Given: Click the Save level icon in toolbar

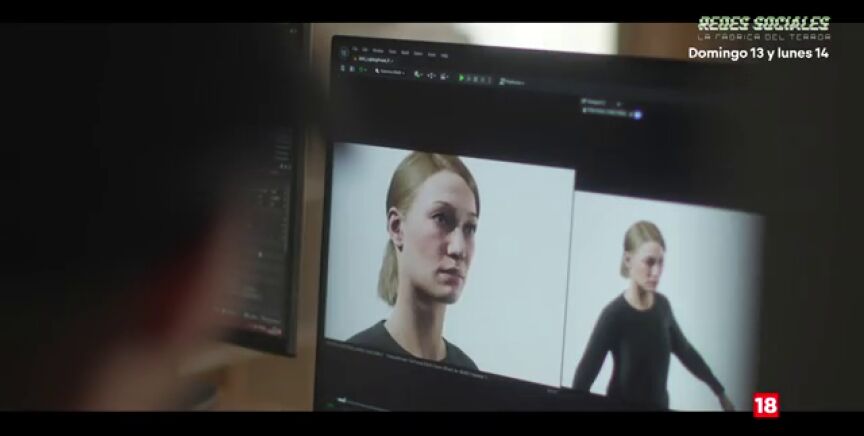Looking at the screenshot, I should click(343, 69).
